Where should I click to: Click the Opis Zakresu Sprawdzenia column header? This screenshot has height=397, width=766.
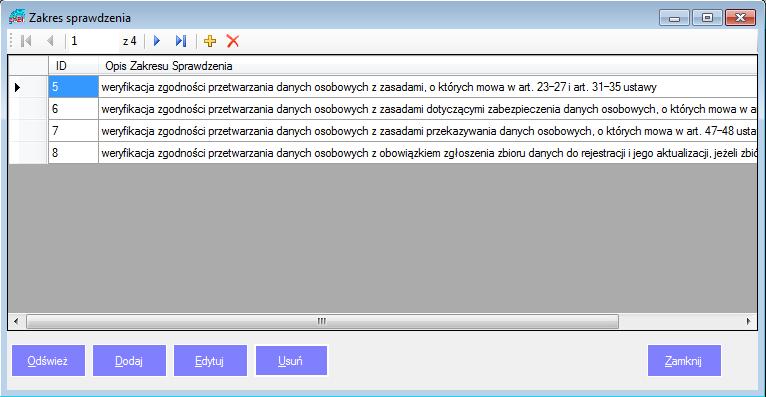coord(428,65)
